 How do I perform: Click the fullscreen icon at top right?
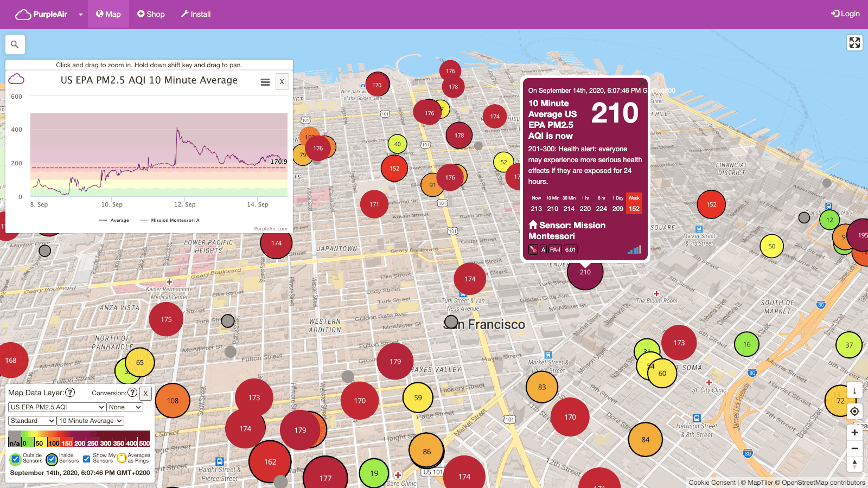pos(854,42)
